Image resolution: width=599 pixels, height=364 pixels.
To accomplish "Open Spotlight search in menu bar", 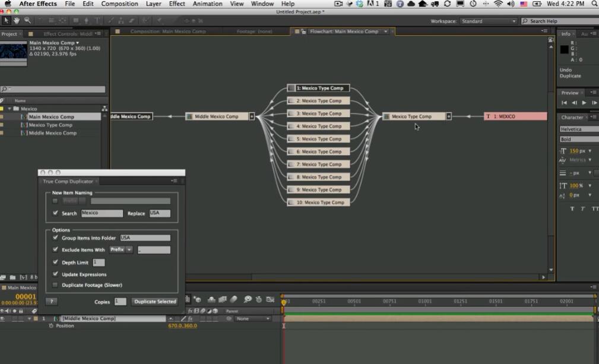I will tap(594, 4).
